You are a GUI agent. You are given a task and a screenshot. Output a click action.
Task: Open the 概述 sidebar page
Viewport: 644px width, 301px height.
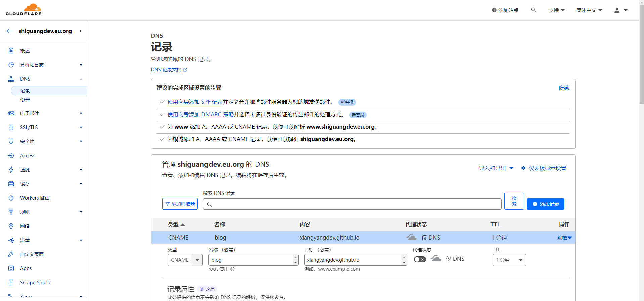pos(25,51)
